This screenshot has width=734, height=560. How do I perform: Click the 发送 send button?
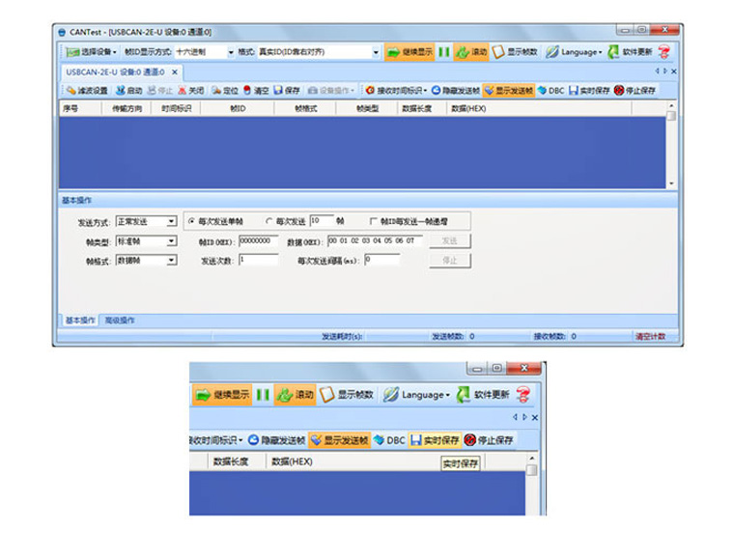pos(449,240)
